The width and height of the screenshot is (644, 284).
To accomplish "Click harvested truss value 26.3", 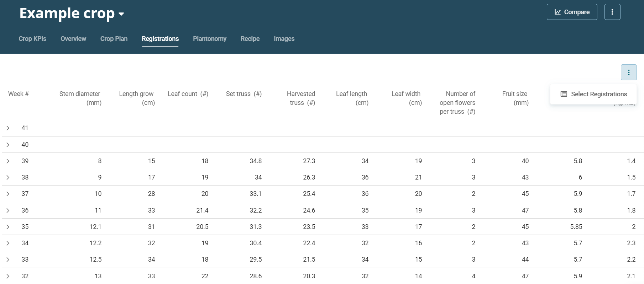I will 309,177.
